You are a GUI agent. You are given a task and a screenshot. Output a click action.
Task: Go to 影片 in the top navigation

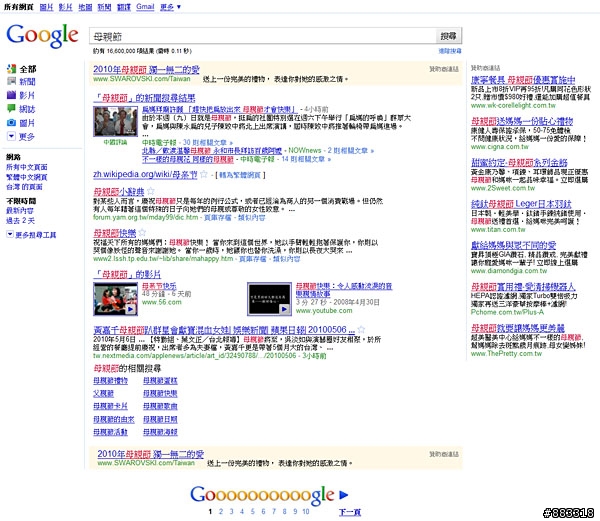coord(65,7)
